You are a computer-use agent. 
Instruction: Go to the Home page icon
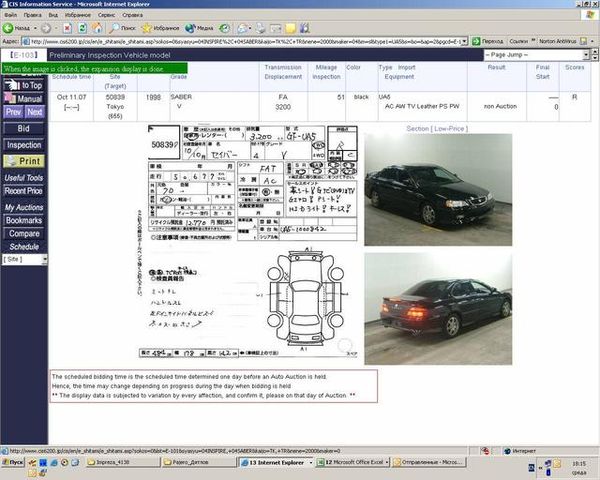coord(97,28)
